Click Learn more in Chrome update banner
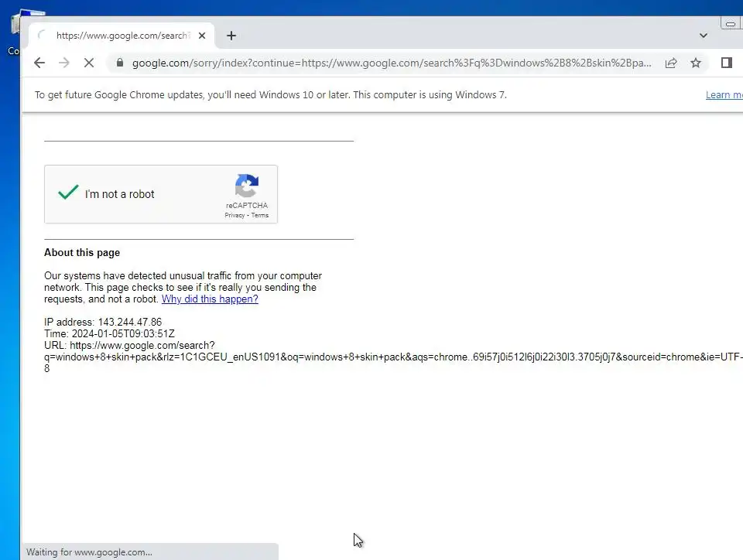 click(724, 95)
